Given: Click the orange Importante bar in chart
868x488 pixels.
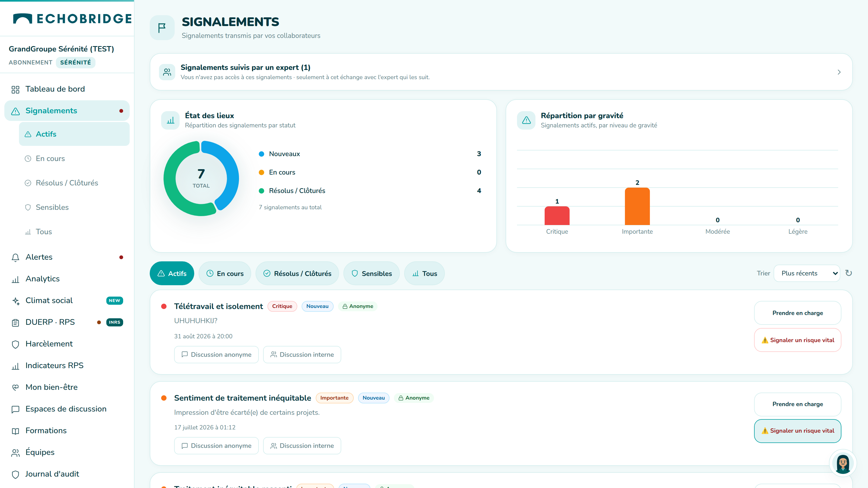Looking at the screenshot, I should click(637, 206).
